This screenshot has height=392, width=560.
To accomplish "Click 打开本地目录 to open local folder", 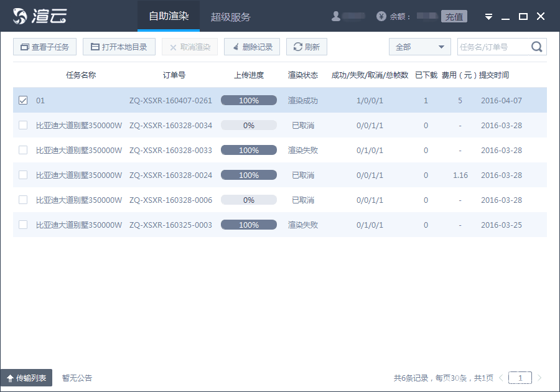I will pos(119,47).
